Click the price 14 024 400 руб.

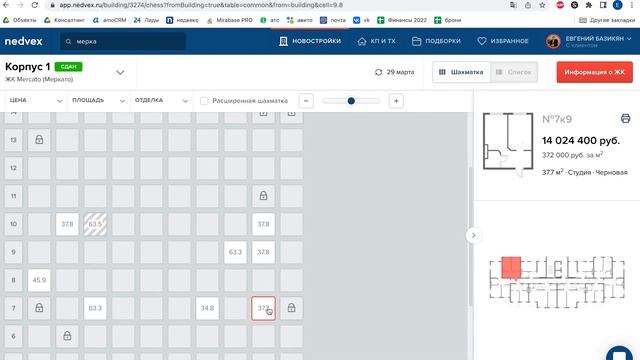[581, 141]
